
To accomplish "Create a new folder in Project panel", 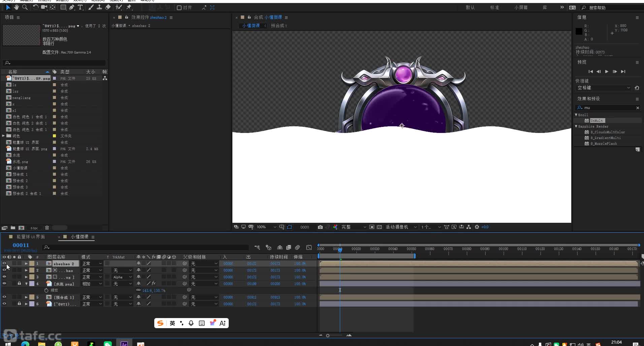I will tap(13, 228).
